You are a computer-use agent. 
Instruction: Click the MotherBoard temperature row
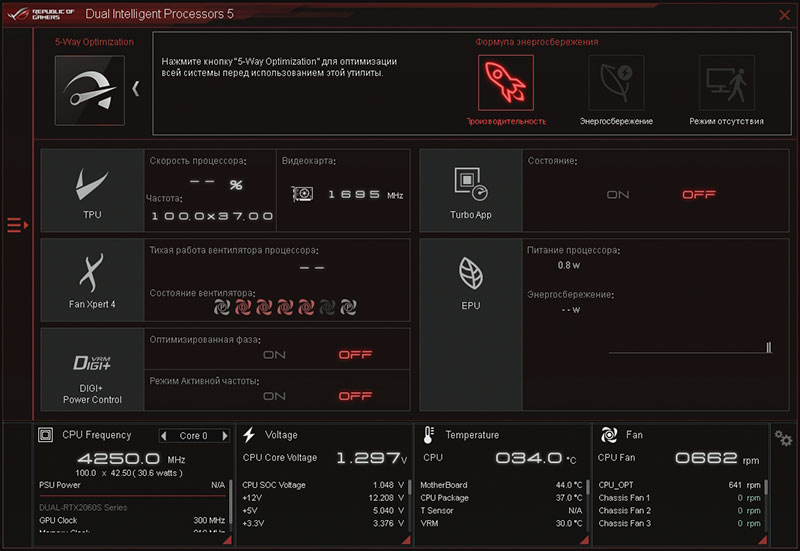point(501,485)
